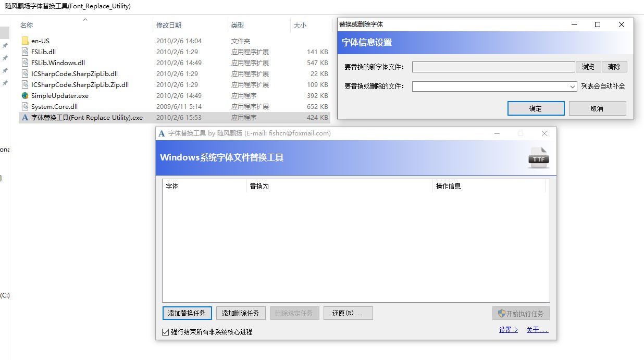Click the 652 KB size cell
This screenshot has width=644, height=360.
tap(317, 106)
